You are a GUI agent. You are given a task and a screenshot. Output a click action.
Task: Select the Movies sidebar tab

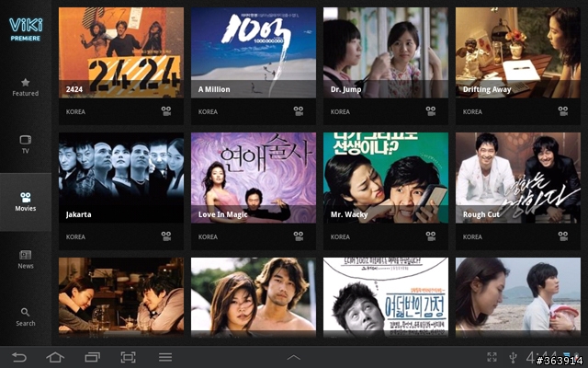[26, 202]
